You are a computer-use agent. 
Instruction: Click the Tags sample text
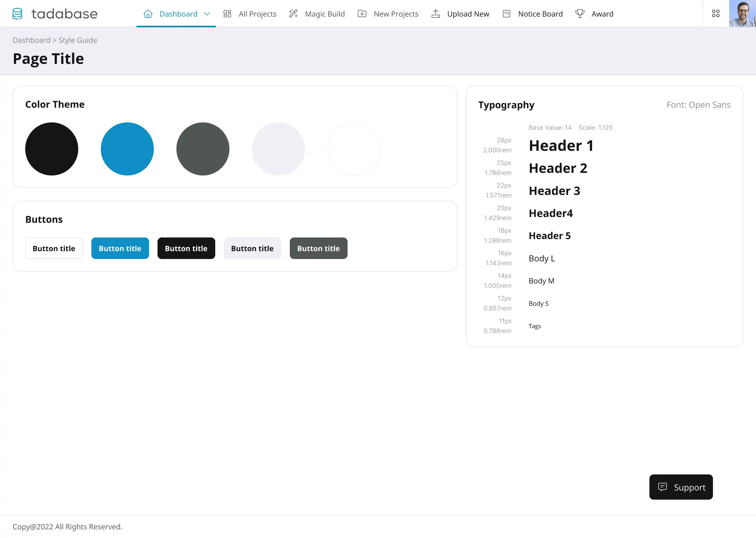pyautogui.click(x=534, y=326)
